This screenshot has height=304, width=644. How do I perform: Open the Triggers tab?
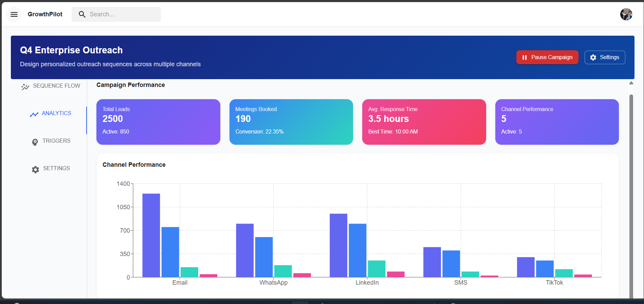click(51, 141)
